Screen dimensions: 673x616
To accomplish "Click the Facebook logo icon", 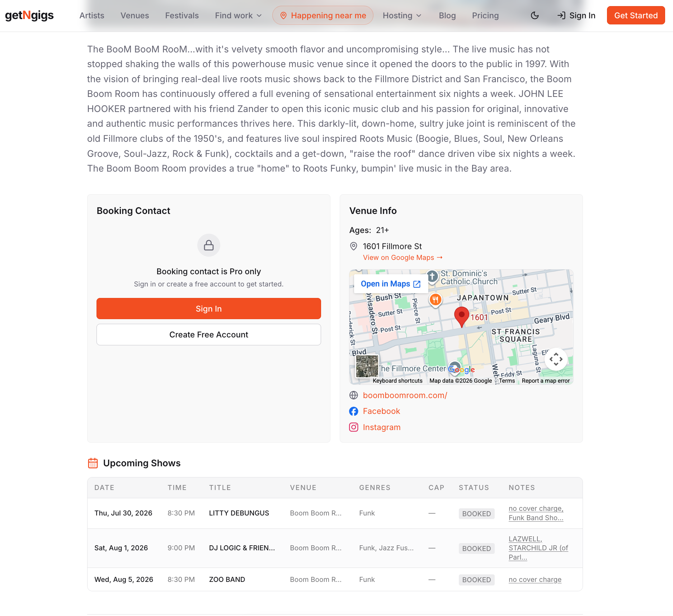I will tap(354, 411).
